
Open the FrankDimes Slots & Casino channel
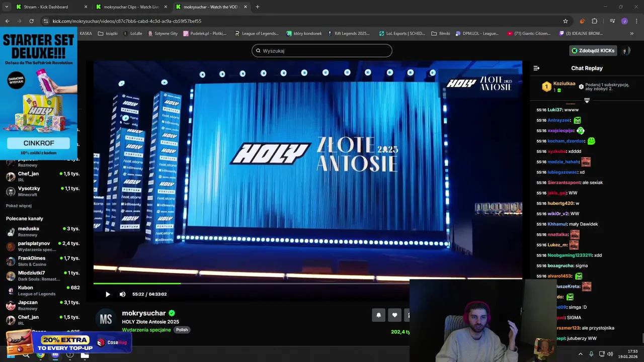coord(43,260)
